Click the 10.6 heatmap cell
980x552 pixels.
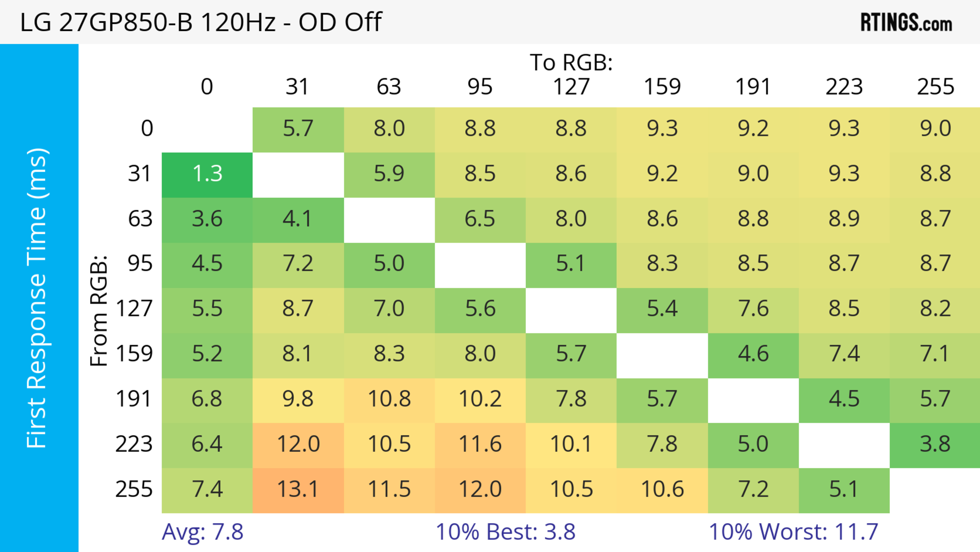662,490
